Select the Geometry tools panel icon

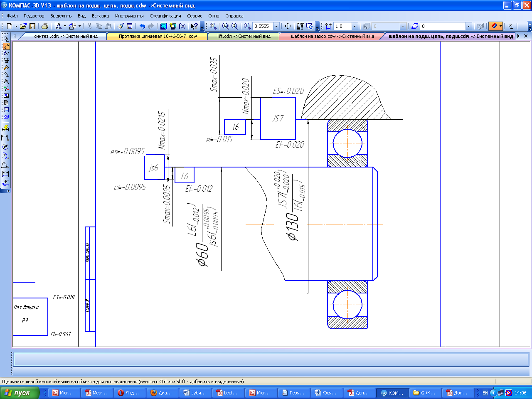tap(6, 39)
